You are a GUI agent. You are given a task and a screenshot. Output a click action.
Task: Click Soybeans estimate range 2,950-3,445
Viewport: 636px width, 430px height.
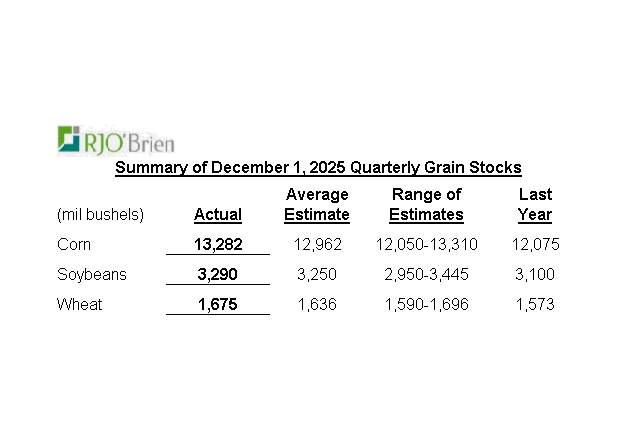pos(426,274)
